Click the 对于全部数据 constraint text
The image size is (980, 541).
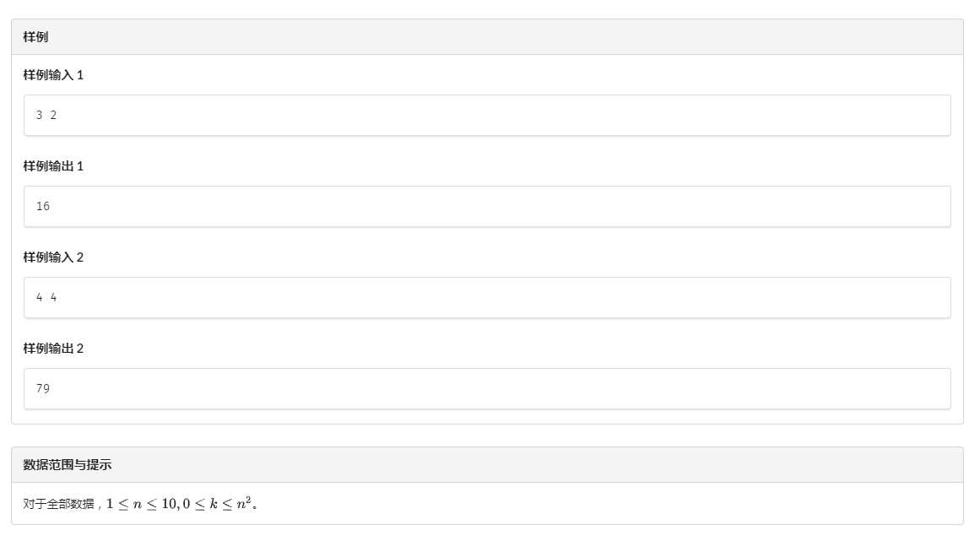coord(59,504)
